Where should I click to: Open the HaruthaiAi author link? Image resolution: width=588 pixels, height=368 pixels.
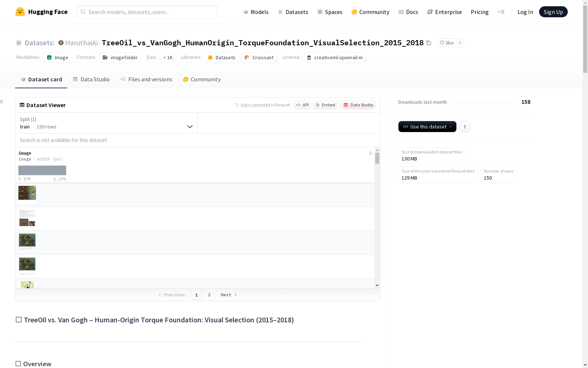tap(82, 43)
